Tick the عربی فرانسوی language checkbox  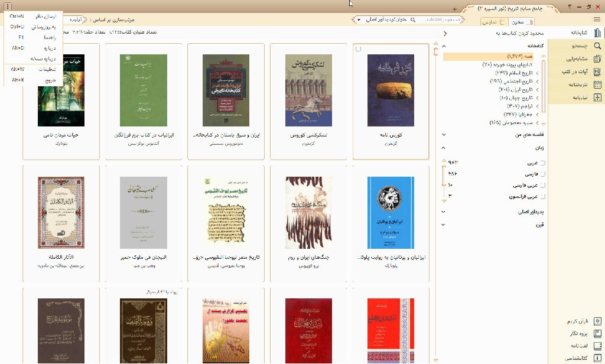(543, 196)
